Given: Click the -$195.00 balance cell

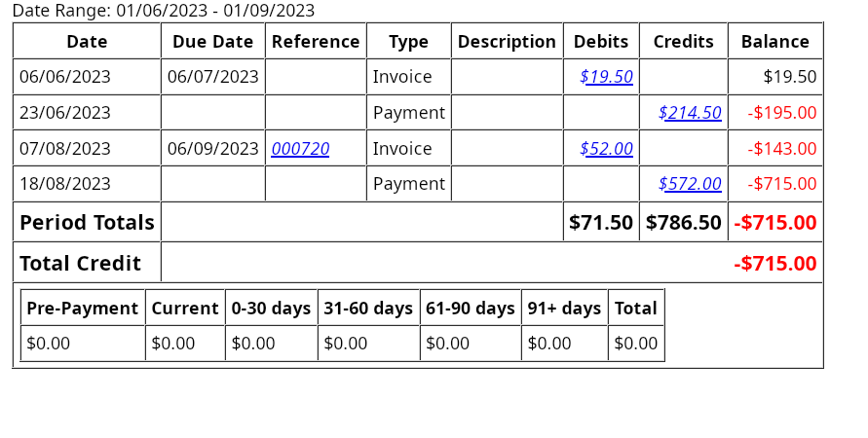Looking at the screenshot, I should [x=781, y=113].
